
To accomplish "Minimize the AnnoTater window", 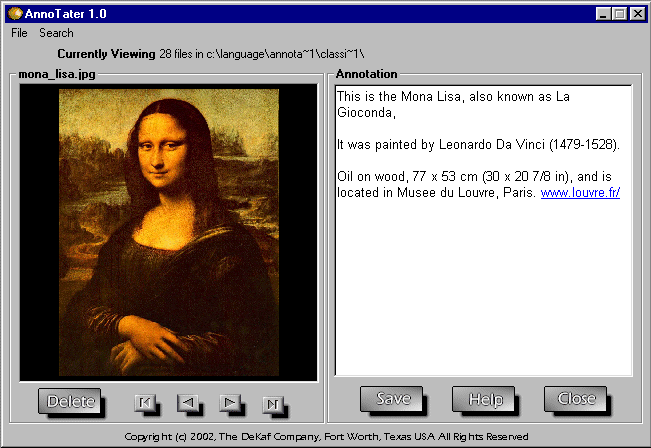I will tap(603, 14).
